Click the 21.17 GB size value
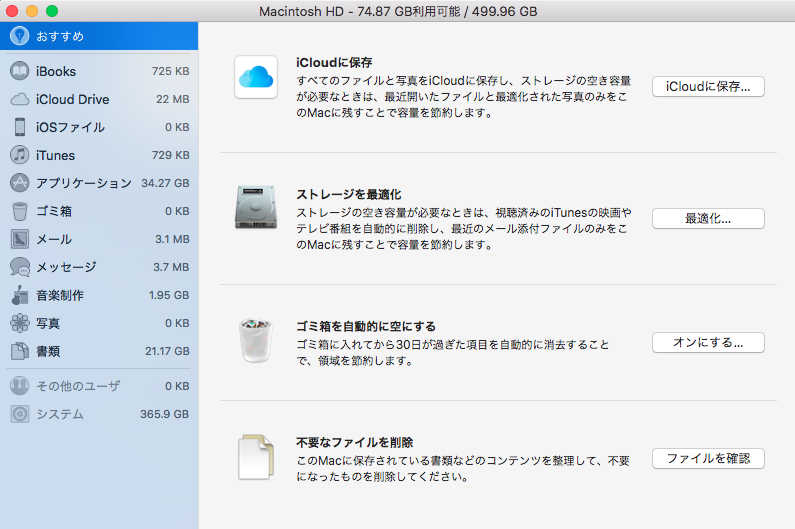The width and height of the screenshot is (795, 529). click(x=167, y=351)
